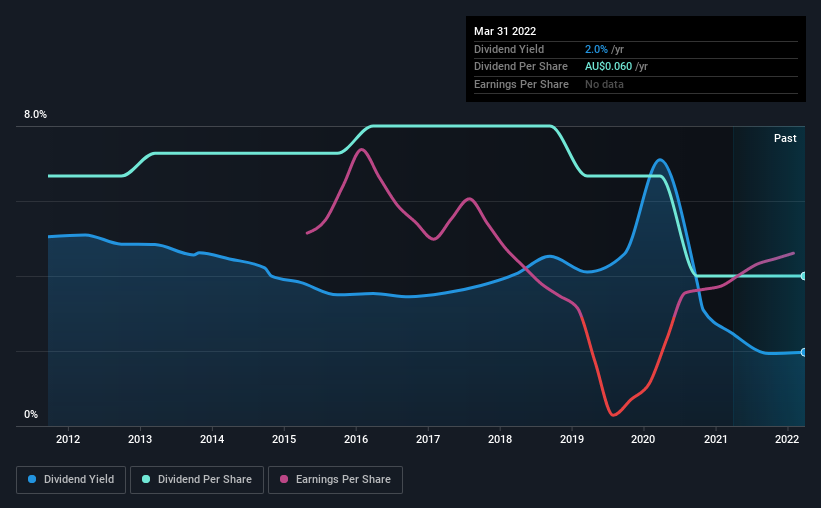821x508 pixels.
Task: Click the 0% y-axis label
Action: click(31, 414)
